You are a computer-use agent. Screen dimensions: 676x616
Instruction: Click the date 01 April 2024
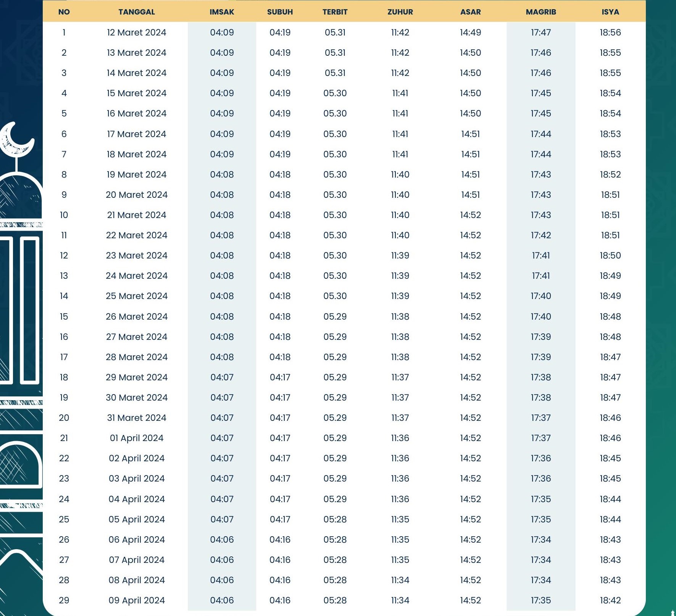[x=137, y=438]
